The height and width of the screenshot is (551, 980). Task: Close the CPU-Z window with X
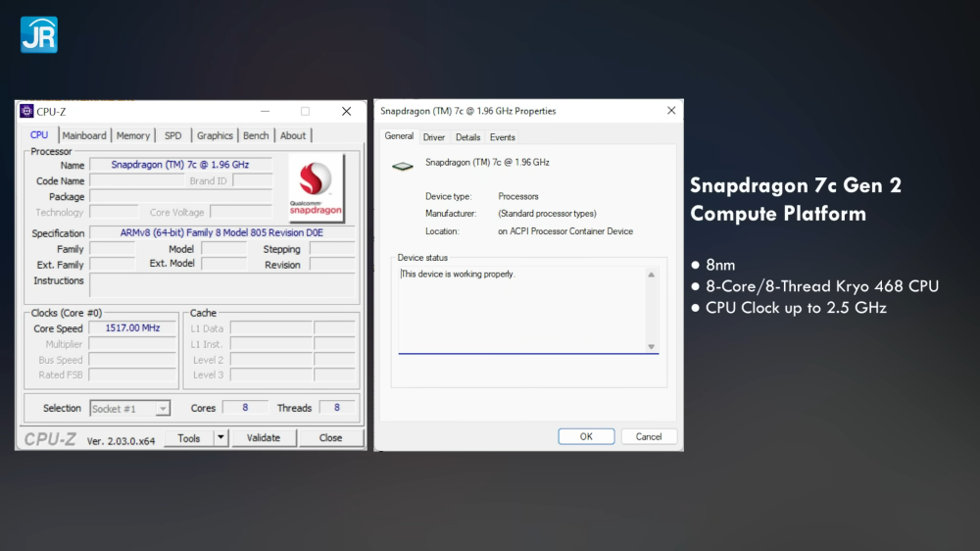point(346,112)
